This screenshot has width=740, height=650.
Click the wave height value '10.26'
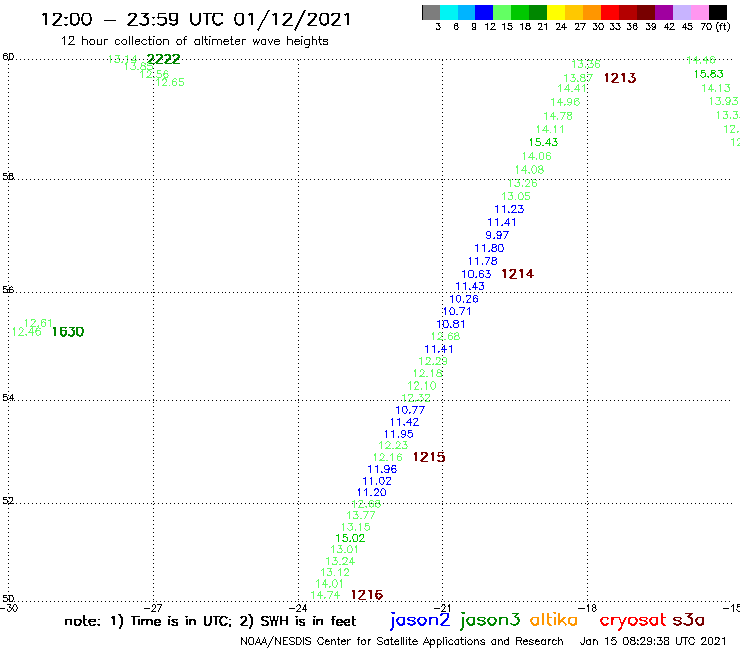point(464,299)
